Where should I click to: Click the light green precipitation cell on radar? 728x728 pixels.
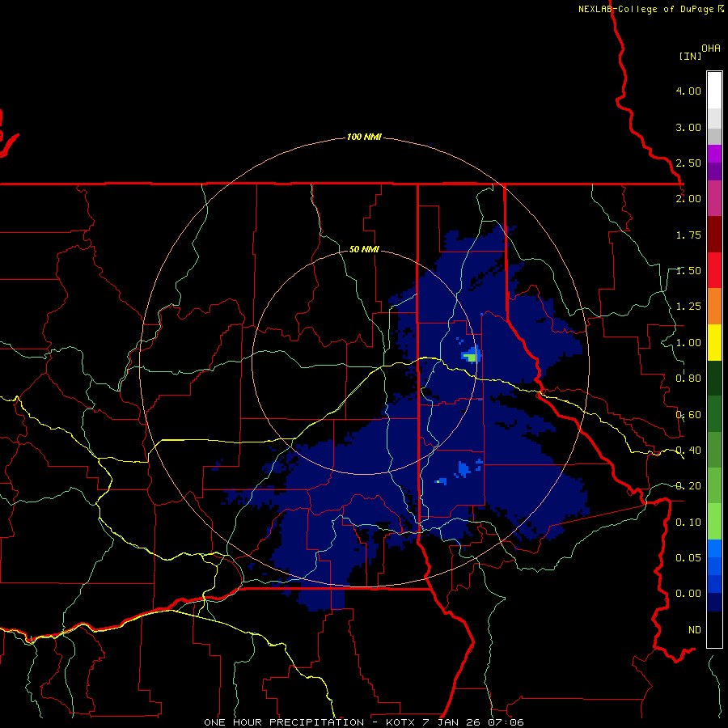(x=472, y=358)
